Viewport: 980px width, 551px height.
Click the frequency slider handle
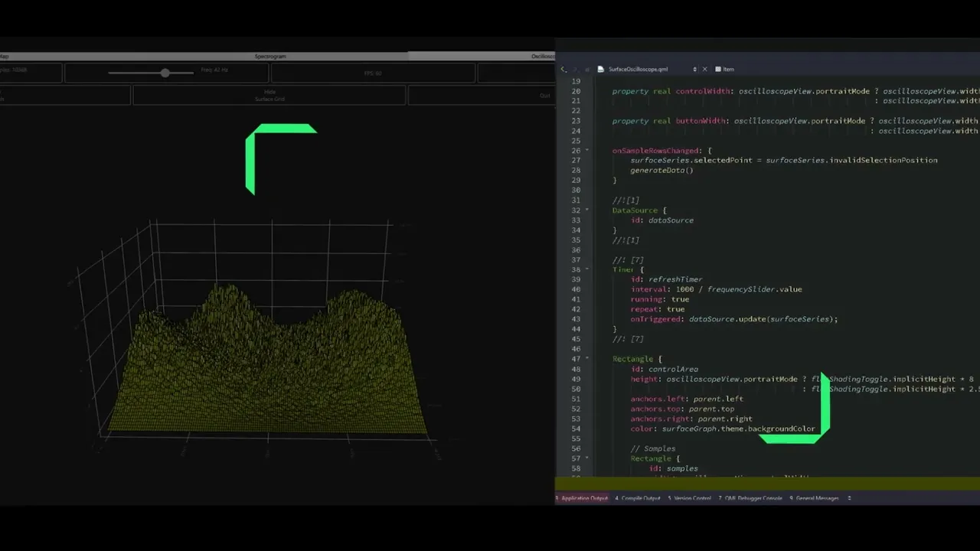(165, 73)
